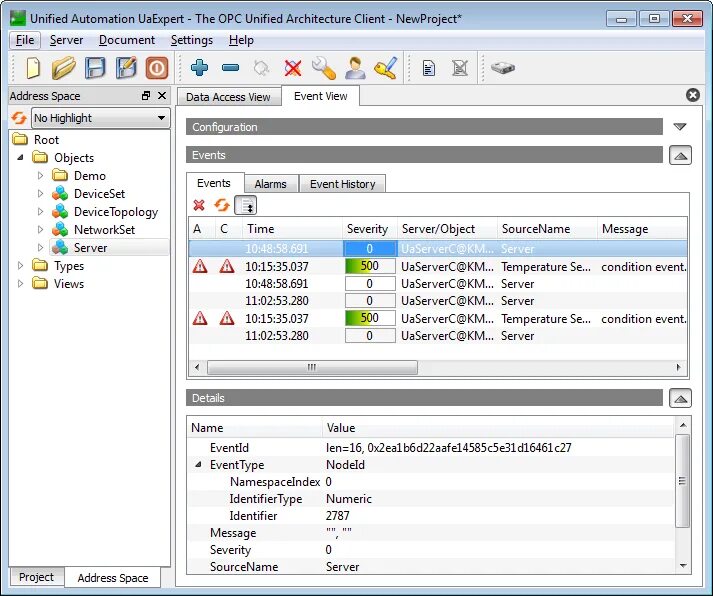Collapse the Objects tree node
Screen dimensions: 713x596
pos(20,158)
